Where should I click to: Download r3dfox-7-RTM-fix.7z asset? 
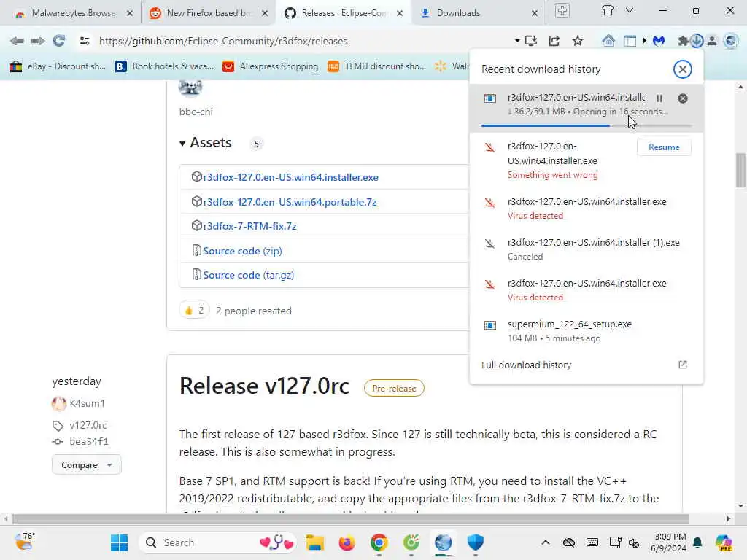click(249, 226)
